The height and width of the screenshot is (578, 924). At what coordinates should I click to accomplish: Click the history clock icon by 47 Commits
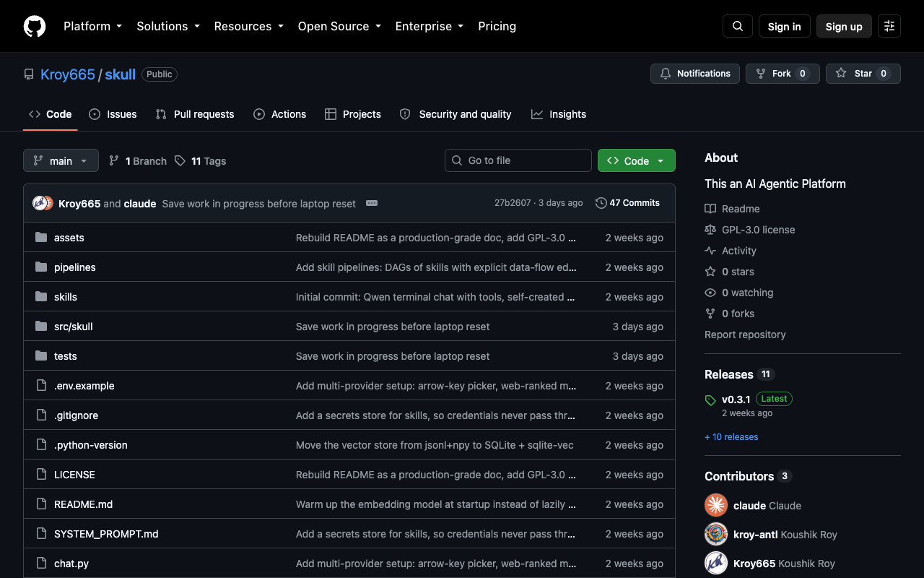[601, 203]
